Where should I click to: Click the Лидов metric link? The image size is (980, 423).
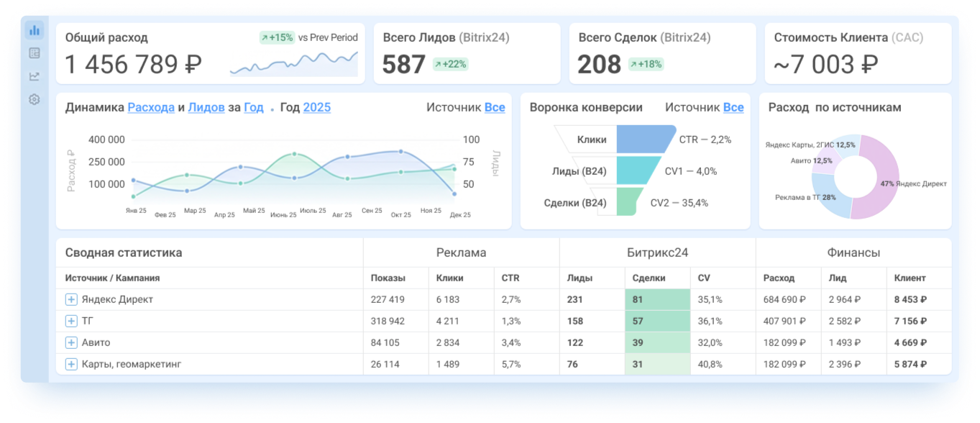pyautogui.click(x=206, y=108)
